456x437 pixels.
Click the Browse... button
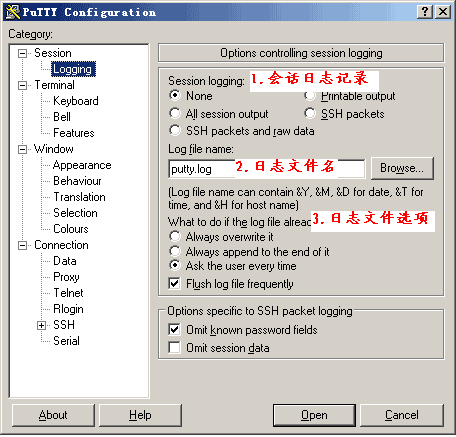click(402, 168)
